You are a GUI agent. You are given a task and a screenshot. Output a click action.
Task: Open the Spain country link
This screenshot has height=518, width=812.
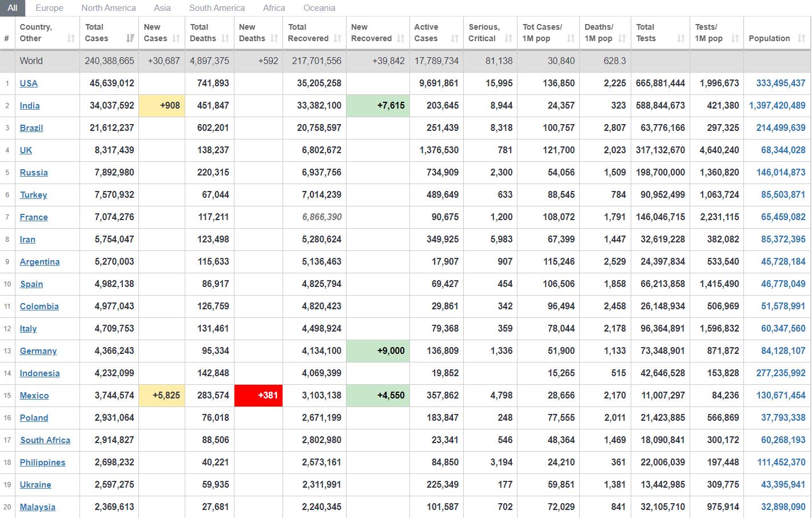point(31,284)
